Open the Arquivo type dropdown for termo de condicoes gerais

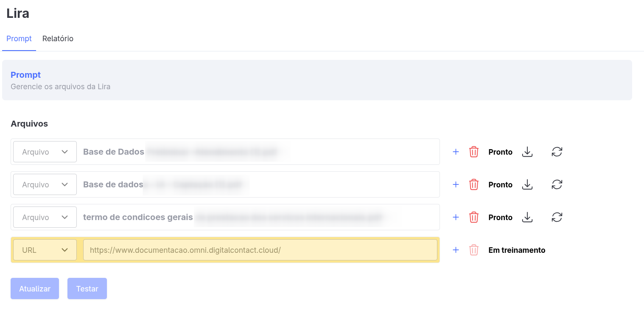click(45, 217)
